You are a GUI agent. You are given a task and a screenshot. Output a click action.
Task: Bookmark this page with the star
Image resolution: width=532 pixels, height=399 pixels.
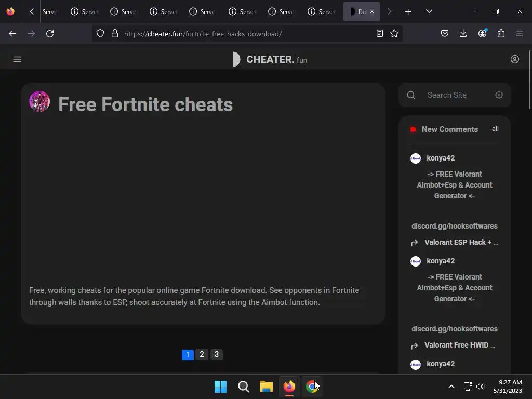click(x=394, y=34)
